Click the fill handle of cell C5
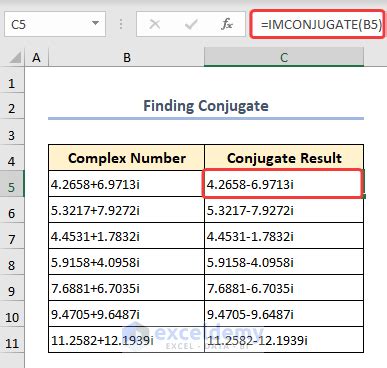The height and width of the screenshot is (368, 387). tap(364, 197)
